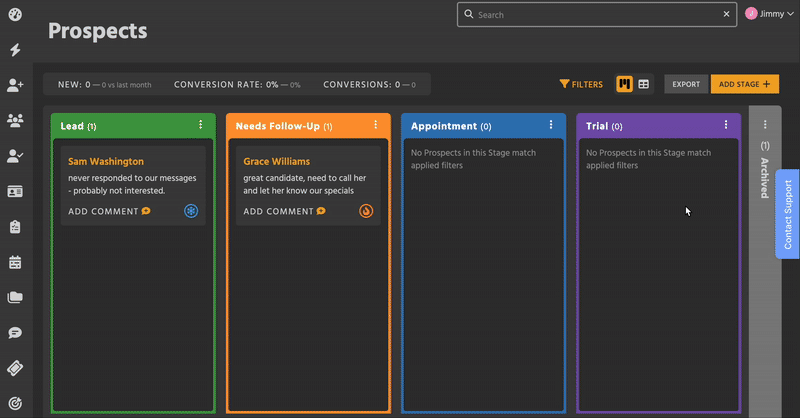800x418 pixels.
Task: Click the calendar icon in sidebar
Action: [15, 262]
